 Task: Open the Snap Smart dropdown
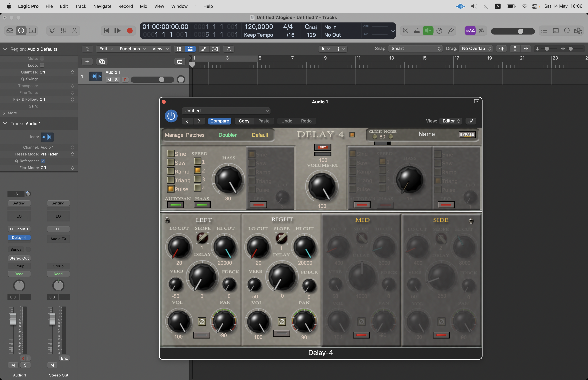(x=415, y=49)
